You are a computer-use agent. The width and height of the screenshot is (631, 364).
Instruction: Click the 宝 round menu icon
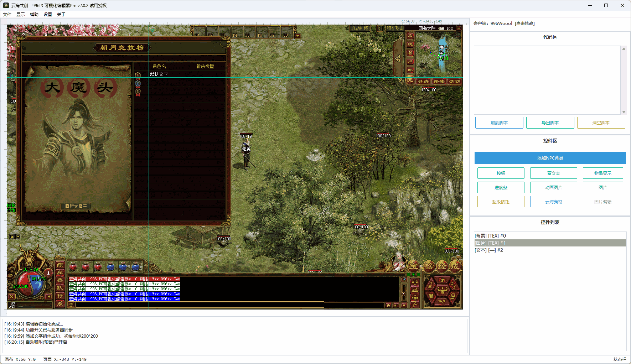tap(413, 266)
